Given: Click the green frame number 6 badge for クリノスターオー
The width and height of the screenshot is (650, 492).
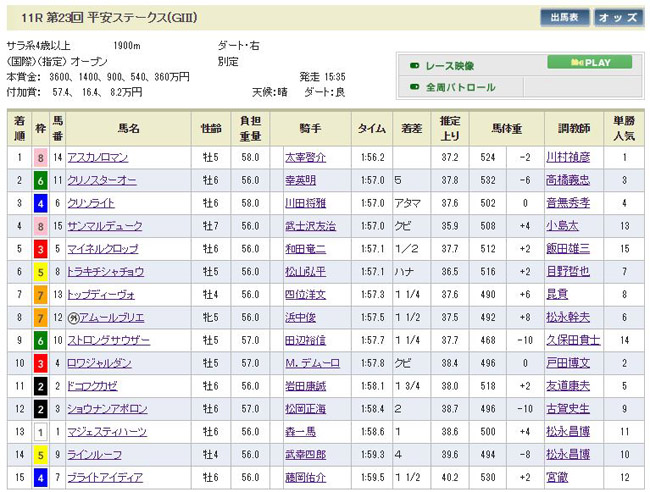Looking at the screenshot, I should (x=40, y=180).
